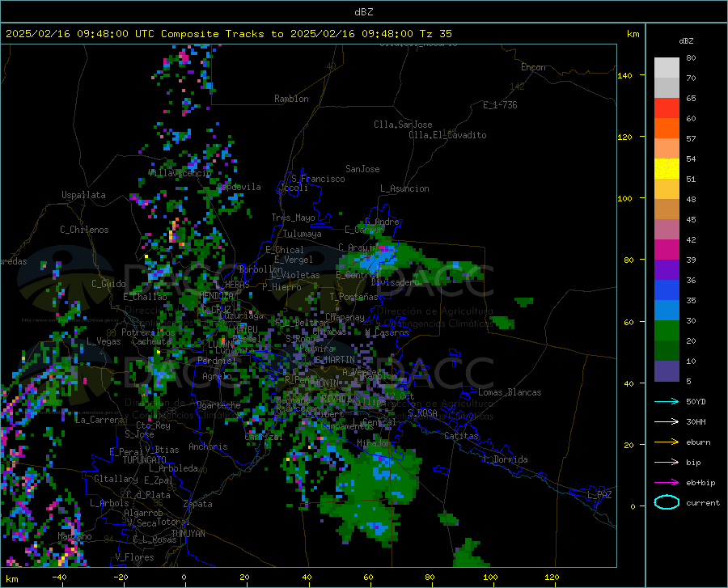
Task: Click the UTC Composite Tracks timestamp header
Action: [x=228, y=34]
